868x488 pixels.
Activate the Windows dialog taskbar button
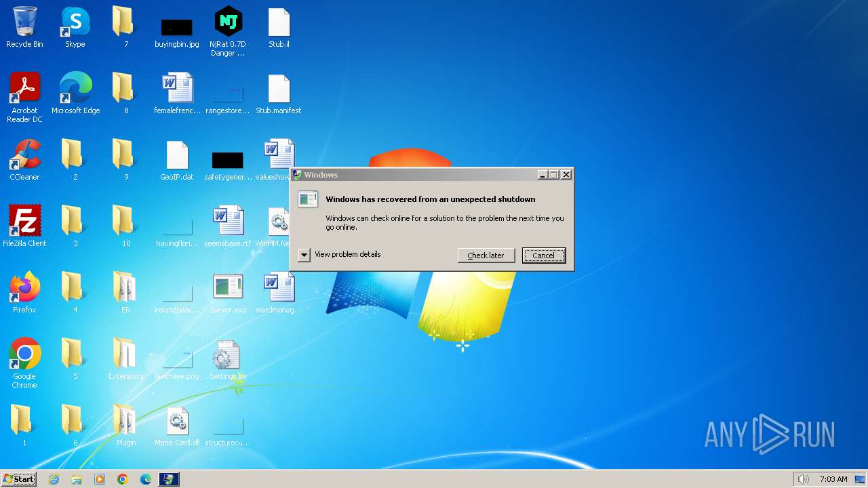169,479
